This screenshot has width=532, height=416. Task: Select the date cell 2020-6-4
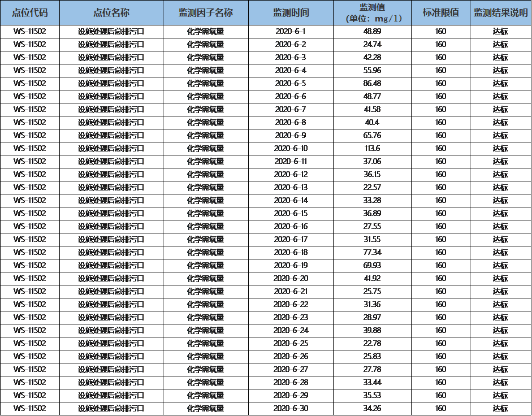click(291, 71)
